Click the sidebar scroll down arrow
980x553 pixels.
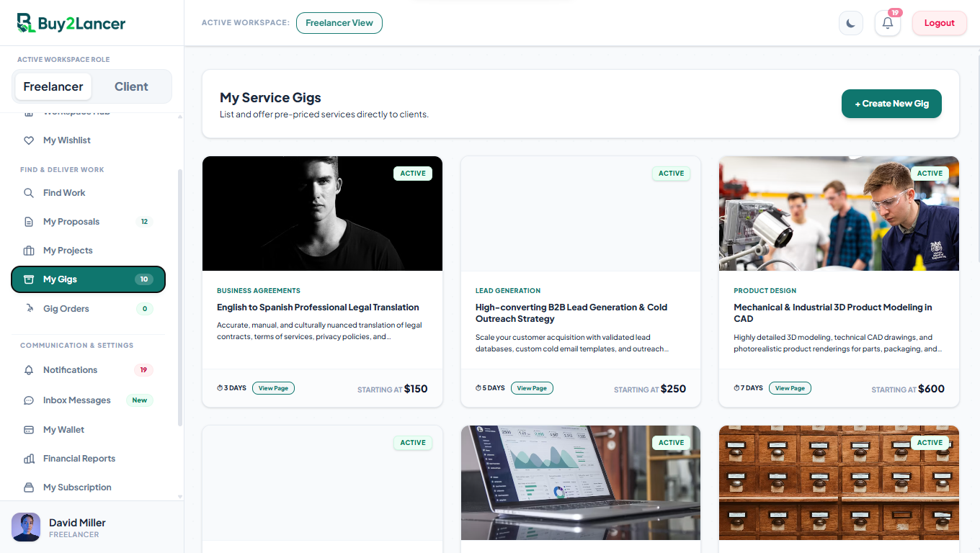click(180, 498)
